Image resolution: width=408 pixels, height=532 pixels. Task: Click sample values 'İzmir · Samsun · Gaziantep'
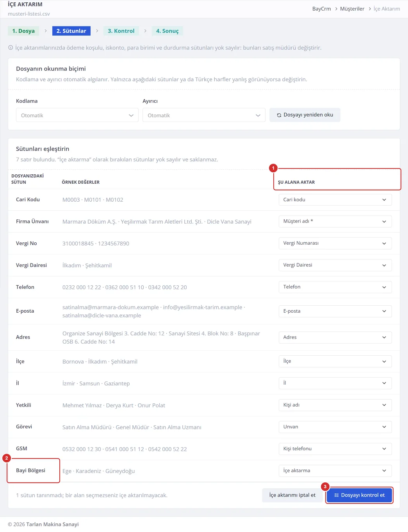tap(96, 383)
